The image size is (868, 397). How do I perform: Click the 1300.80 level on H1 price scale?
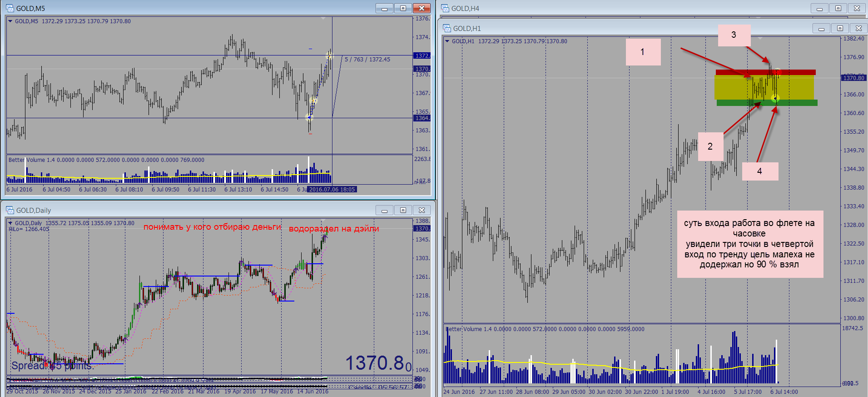[x=854, y=318]
